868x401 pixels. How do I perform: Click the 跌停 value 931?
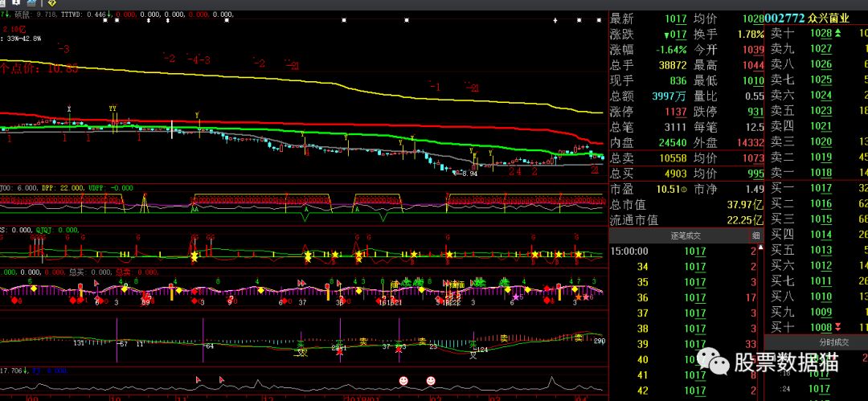(755, 112)
